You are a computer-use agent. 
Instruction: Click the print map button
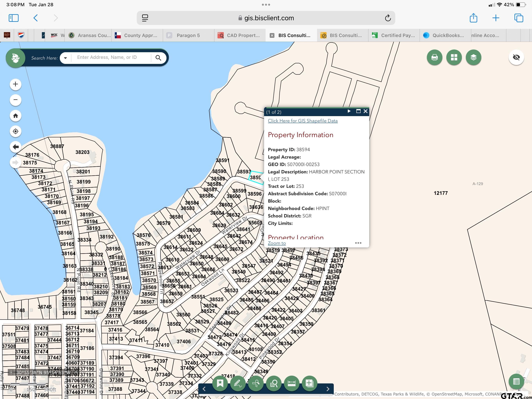[x=434, y=57]
